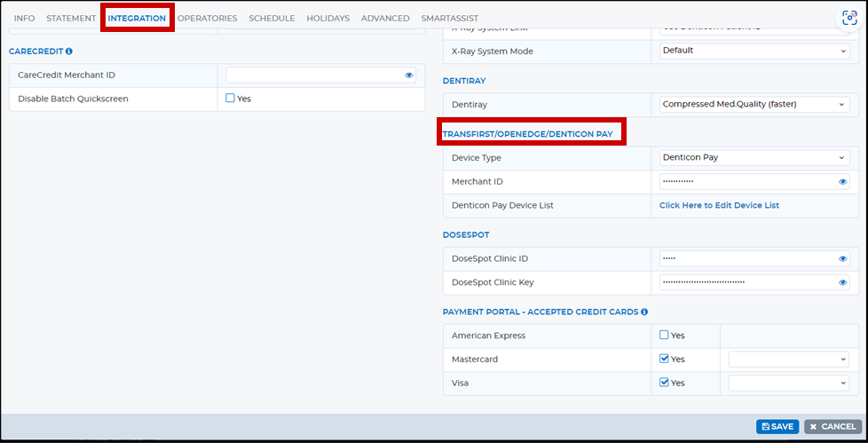Open the SCHEDULE tab
868x443 pixels.
272,19
